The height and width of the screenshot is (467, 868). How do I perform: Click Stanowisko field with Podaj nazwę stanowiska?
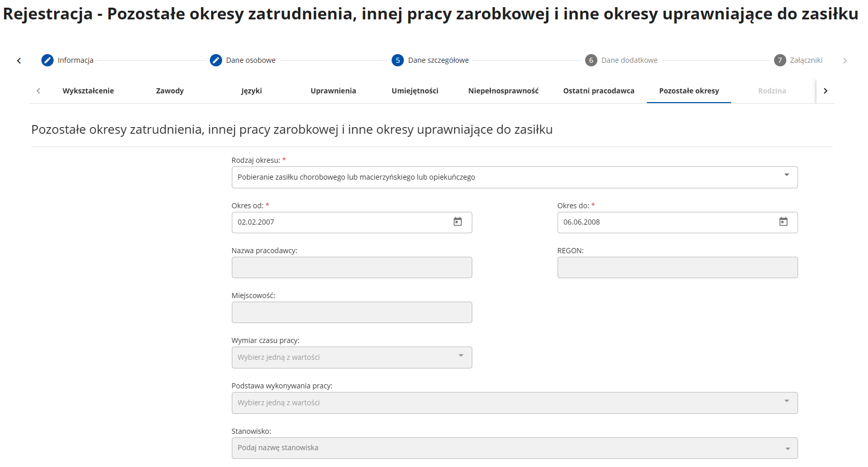[x=515, y=448]
